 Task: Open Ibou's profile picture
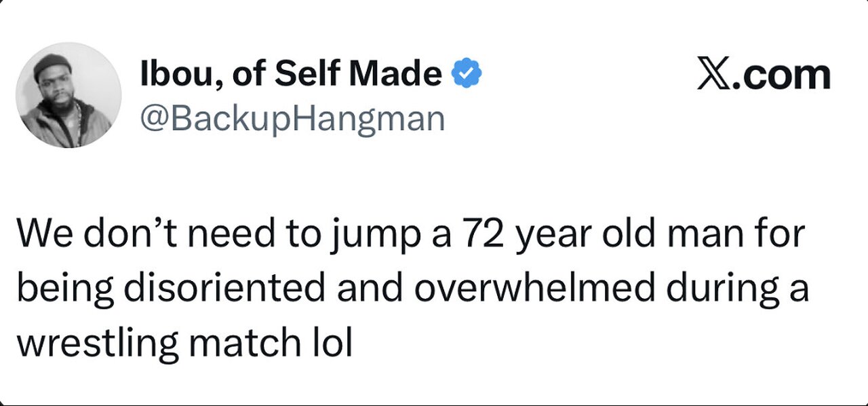(x=68, y=95)
